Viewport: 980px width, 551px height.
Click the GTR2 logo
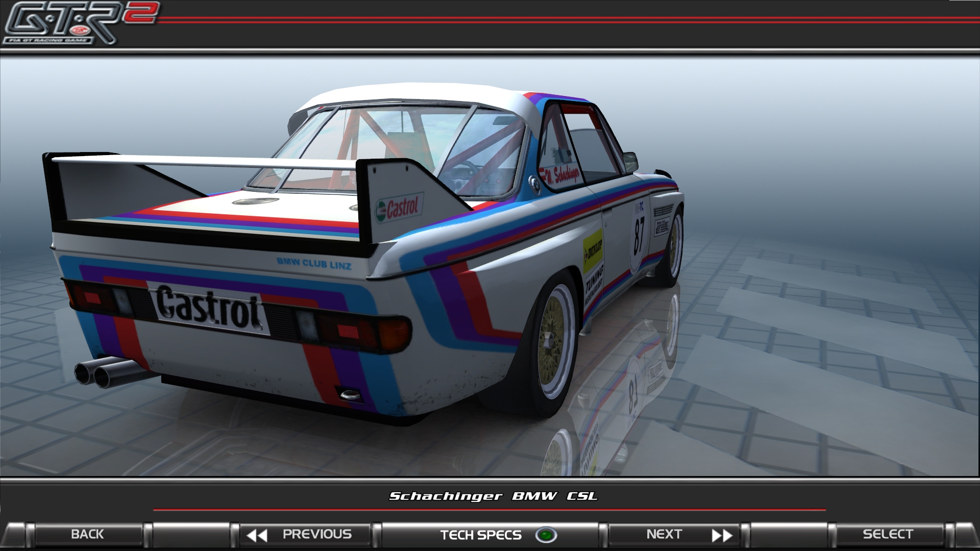tap(82, 23)
